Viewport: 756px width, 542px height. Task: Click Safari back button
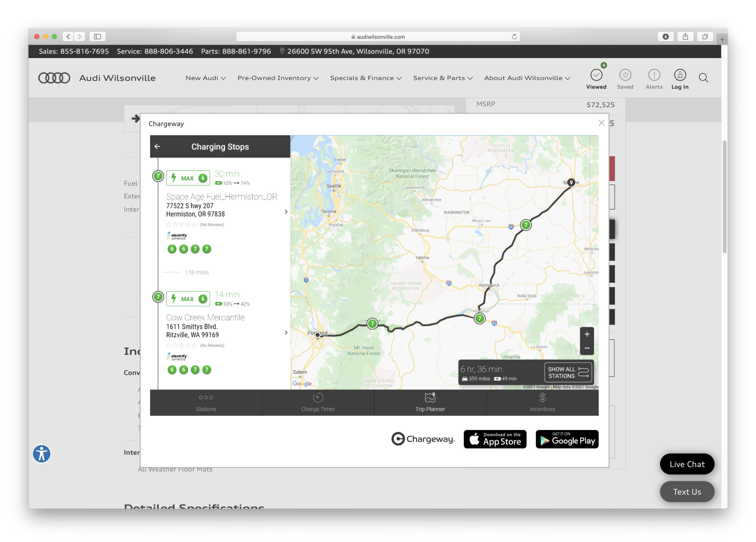coord(68,37)
